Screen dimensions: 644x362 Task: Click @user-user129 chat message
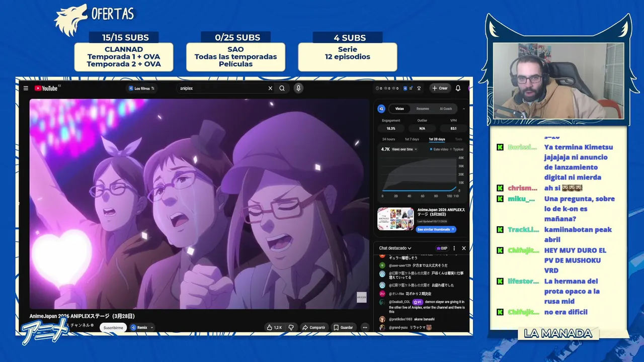tap(414, 265)
